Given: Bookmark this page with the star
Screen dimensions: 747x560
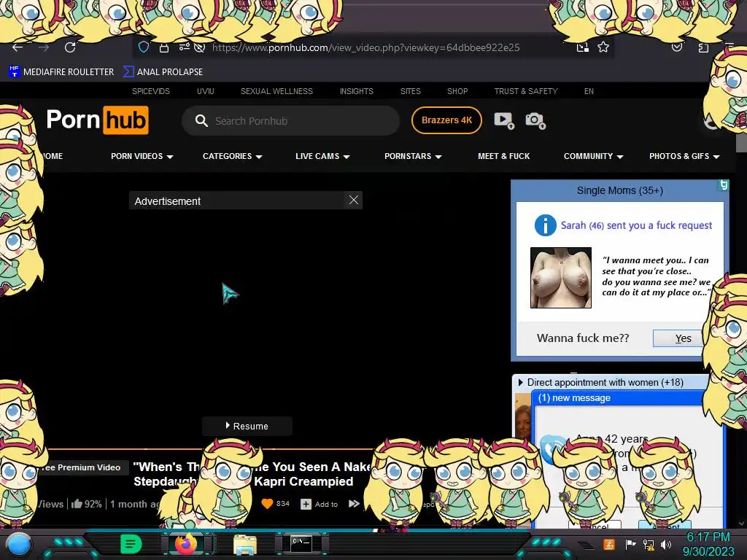Looking at the screenshot, I should pos(603,47).
